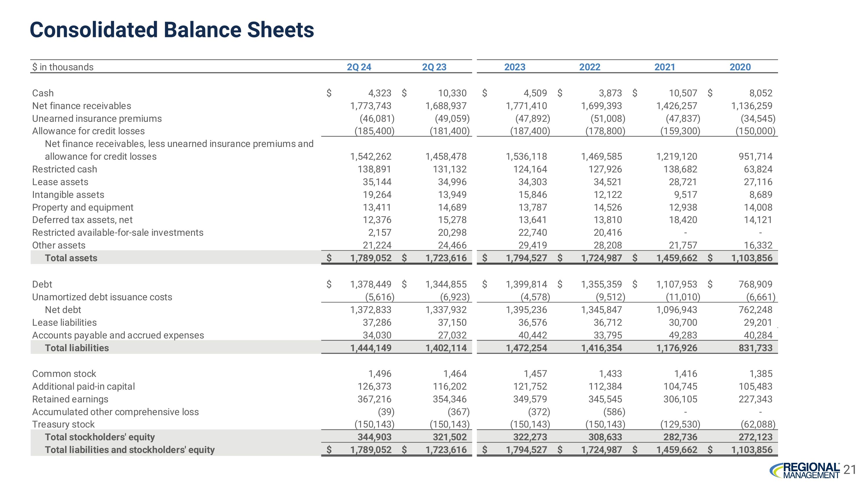Click the Consolidated Balance Sheets title
This screenshot has height=488, width=868.
tap(172, 30)
